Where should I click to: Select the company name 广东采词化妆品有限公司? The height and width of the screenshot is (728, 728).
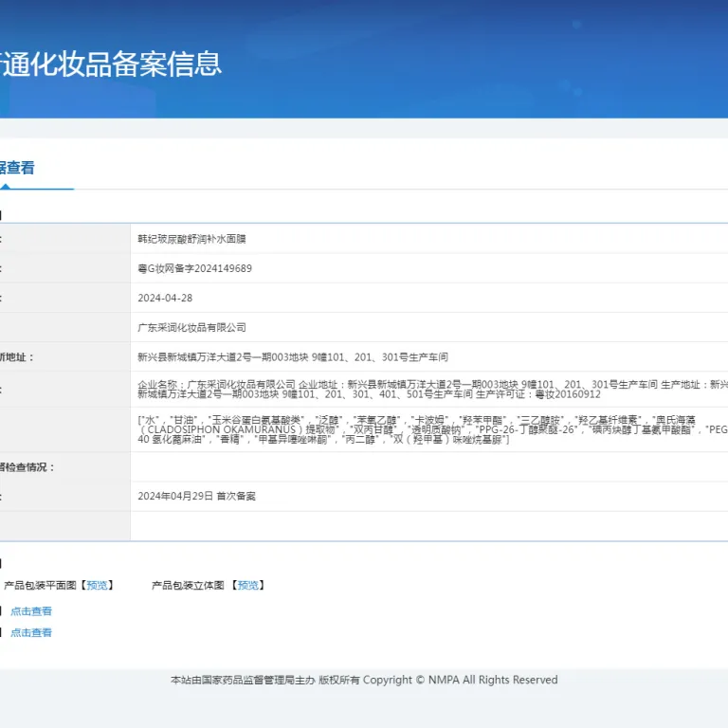[191, 328]
